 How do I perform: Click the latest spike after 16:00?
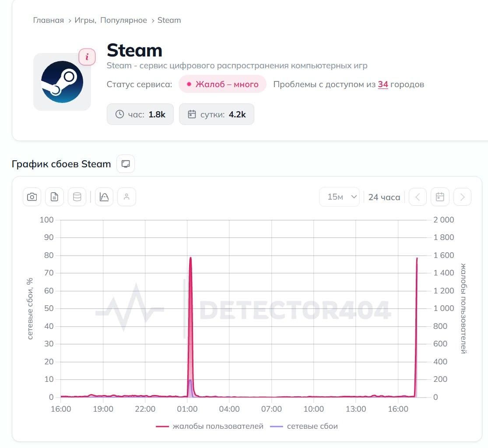417,259
